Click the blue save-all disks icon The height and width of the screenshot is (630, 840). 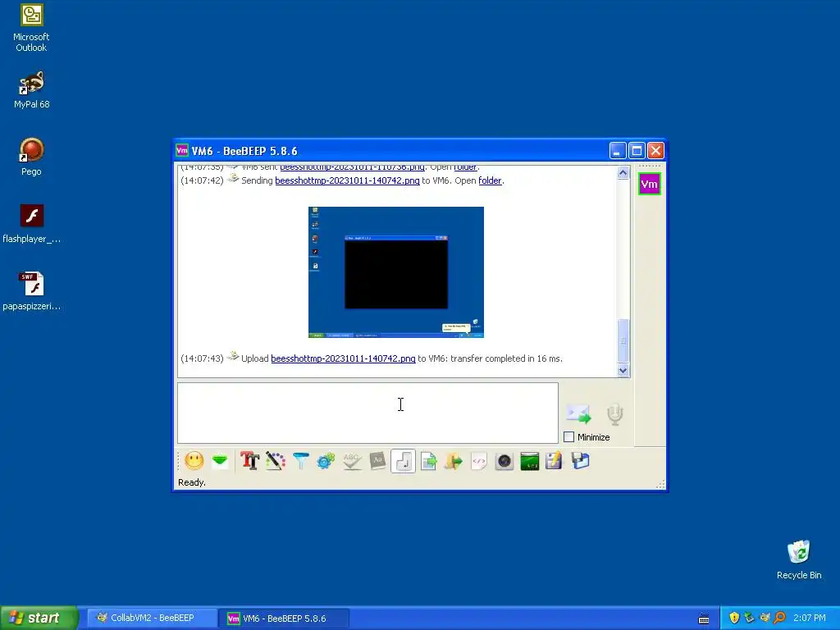(x=580, y=461)
